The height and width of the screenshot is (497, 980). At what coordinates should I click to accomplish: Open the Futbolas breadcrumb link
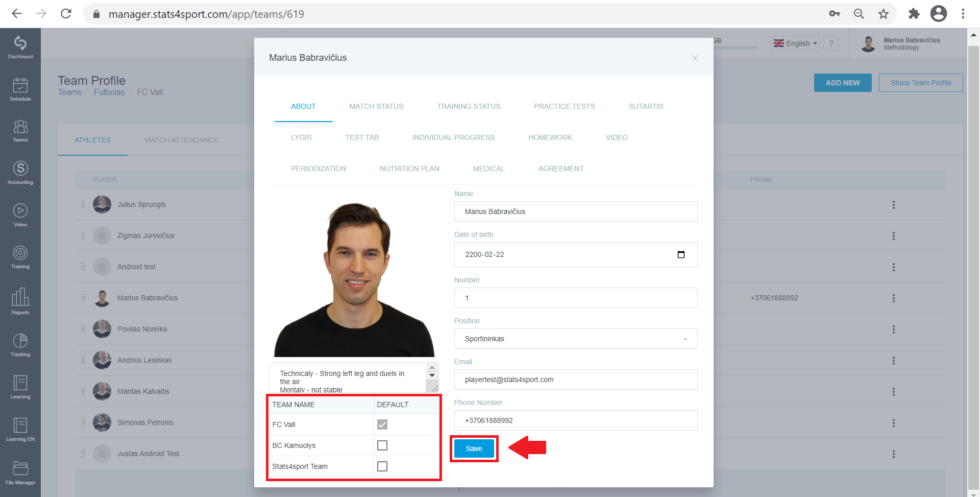(x=109, y=92)
